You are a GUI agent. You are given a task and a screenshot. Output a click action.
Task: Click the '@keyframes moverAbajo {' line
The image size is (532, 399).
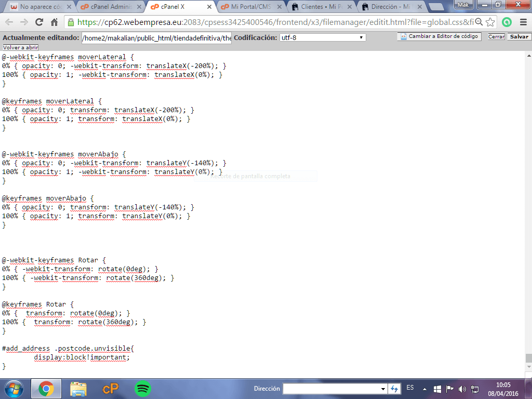(x=48, y=198)
